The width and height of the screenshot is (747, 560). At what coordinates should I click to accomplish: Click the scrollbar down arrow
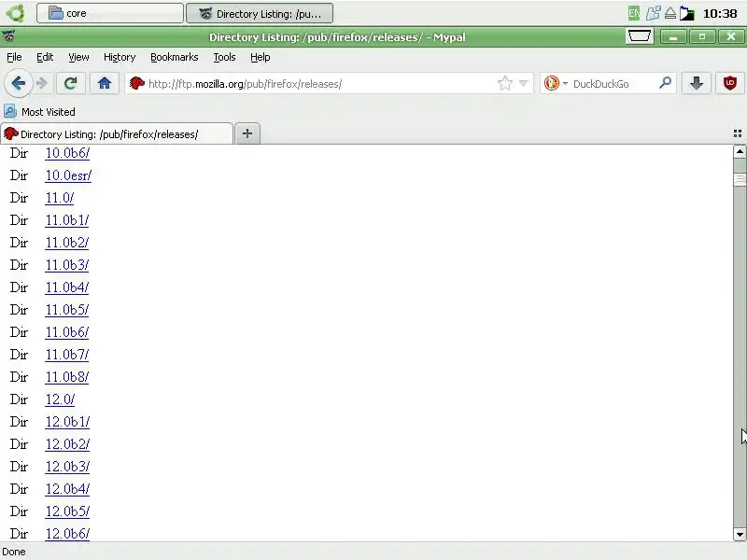pos(740,534)
